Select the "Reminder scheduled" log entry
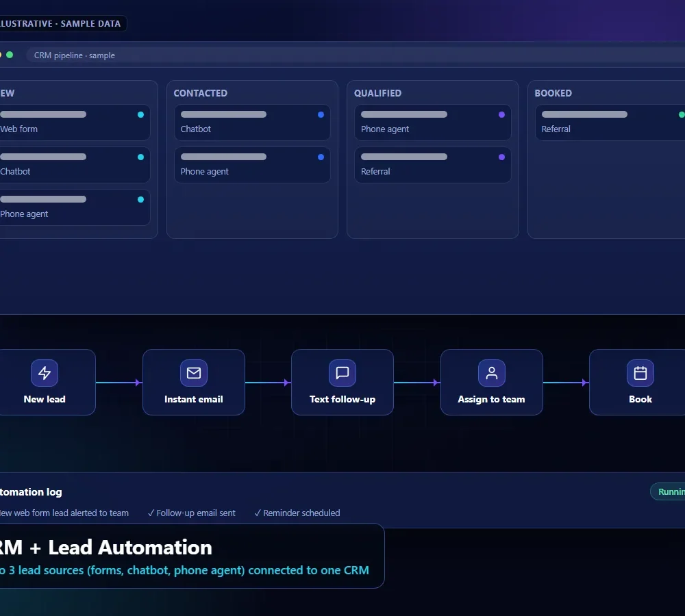The width and height of the screenshot is (685, 616). point(297,513)
